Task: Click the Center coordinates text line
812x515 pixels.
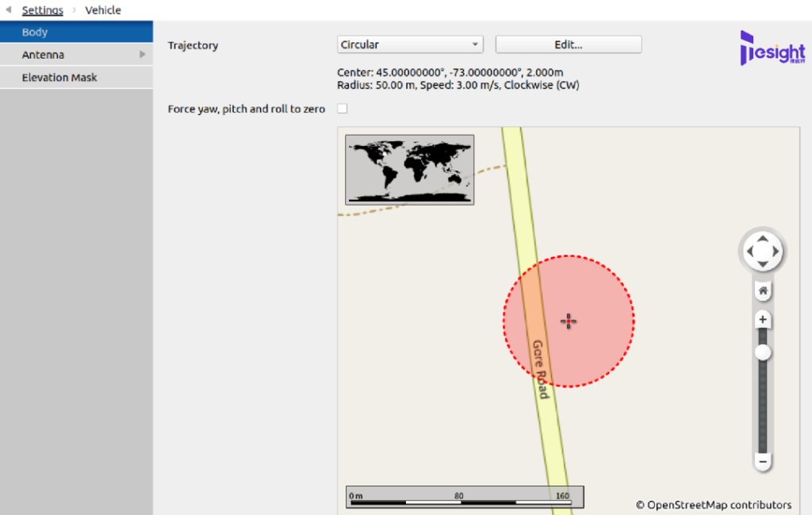Action: point(450,72)
